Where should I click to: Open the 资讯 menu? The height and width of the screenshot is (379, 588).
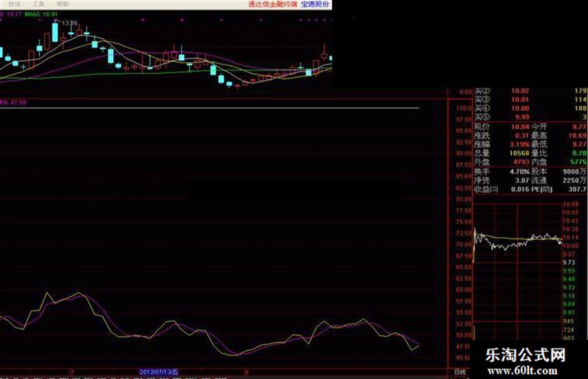tap(15, 4)
